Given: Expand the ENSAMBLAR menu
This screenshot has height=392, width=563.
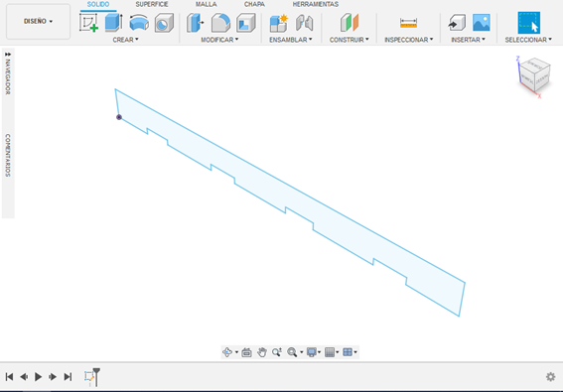Looking at the screenshot, I should point(291,40).
